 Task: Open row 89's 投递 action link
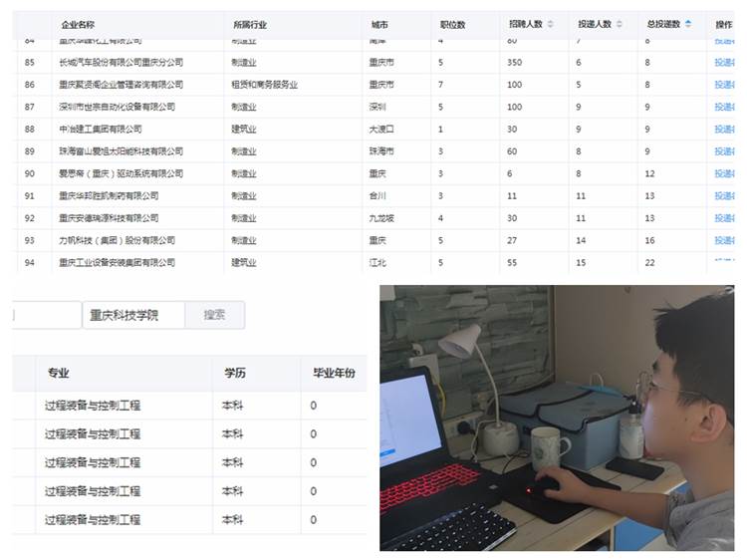click(723, 151)
